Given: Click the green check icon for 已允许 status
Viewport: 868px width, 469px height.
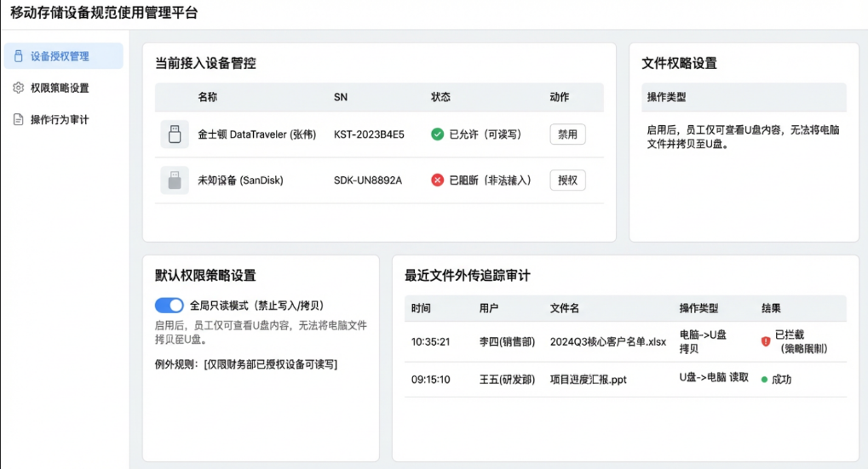Looking at the screenshot, I should click(x=437, y=134).
